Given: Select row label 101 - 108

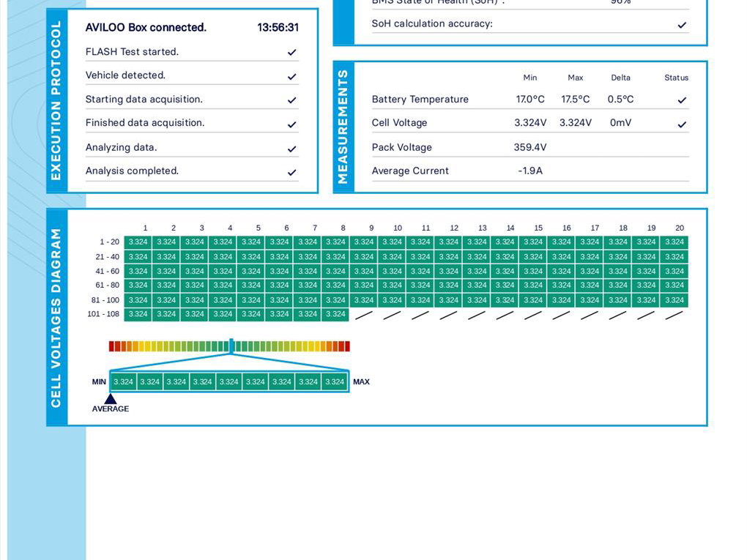Looking at the screenshot, I should (103, 314).
